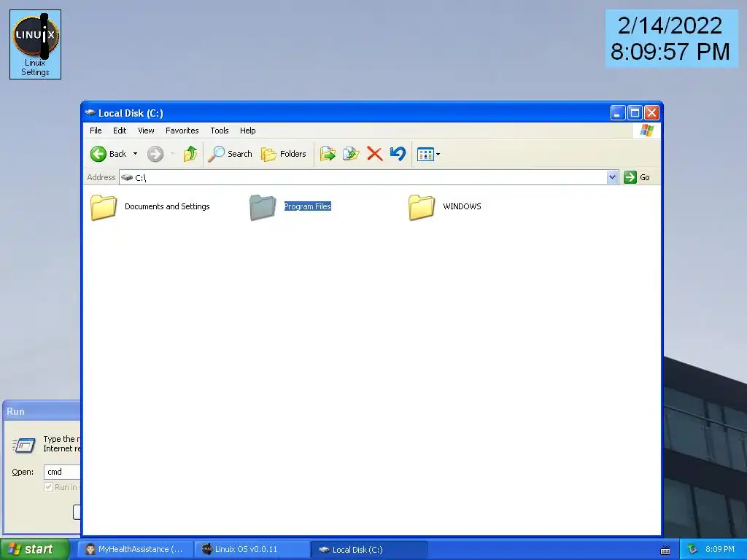The width and height of the screenshot is (747, 560).
Task: Click the Program Files label text
Action: pyautogui.click(x=308, y=206)
